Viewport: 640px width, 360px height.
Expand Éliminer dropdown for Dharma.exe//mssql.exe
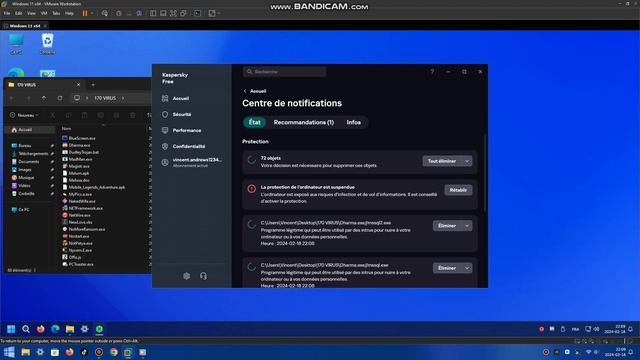[x=467, y=268]
